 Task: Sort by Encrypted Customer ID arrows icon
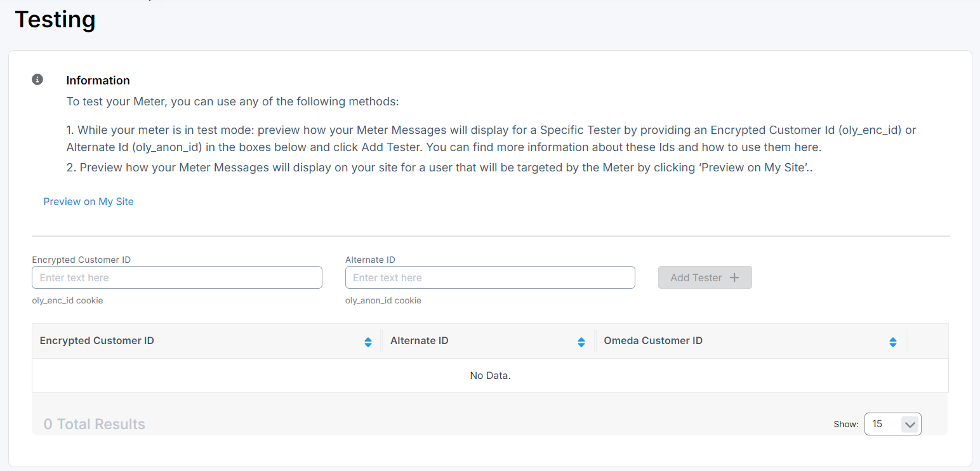tap(368, 342)
